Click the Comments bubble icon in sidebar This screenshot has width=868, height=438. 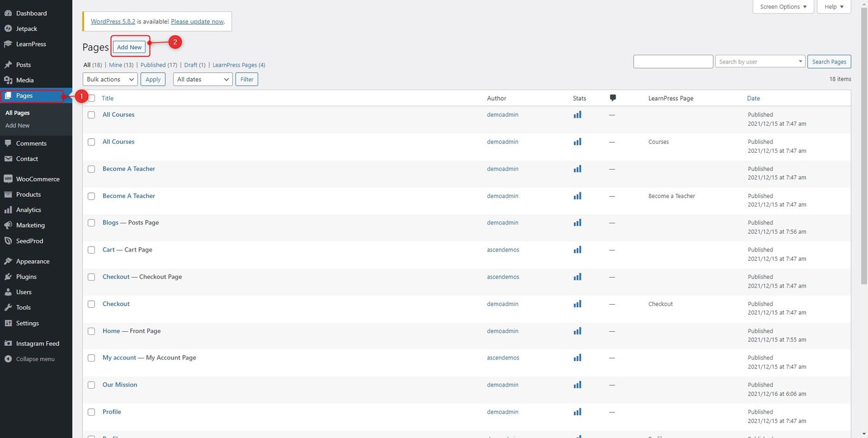coord(8,144)
